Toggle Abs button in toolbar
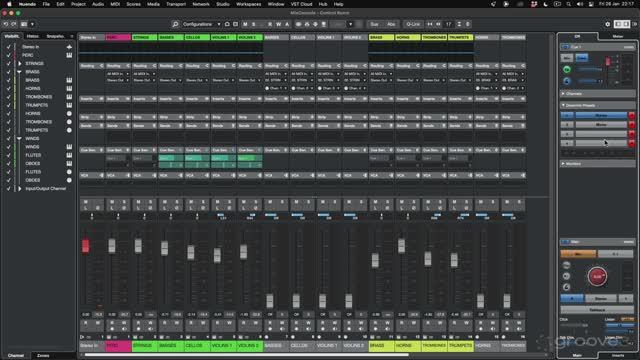640x360 pixels. click(391, 24)
